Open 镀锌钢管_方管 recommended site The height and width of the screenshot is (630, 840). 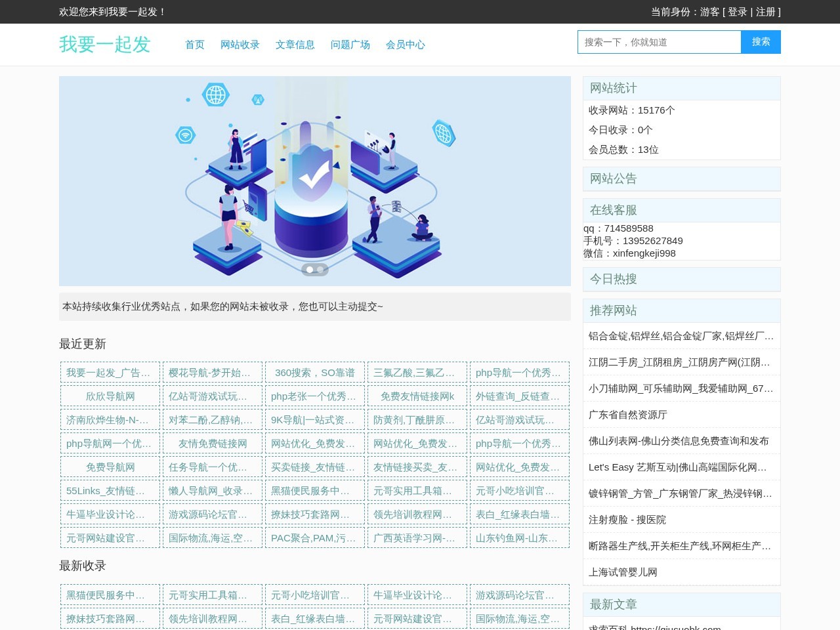682,493
